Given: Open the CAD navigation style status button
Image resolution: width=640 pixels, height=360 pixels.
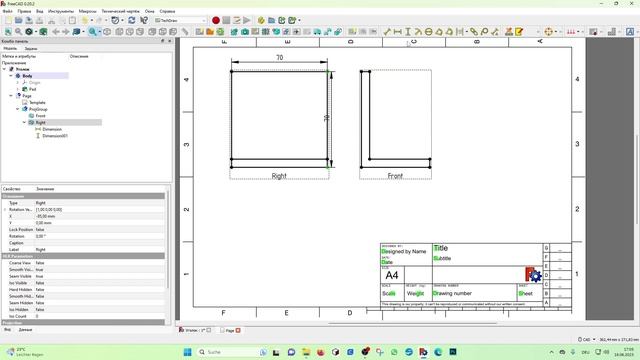Looking at the screenshot, I should point(587,339).
